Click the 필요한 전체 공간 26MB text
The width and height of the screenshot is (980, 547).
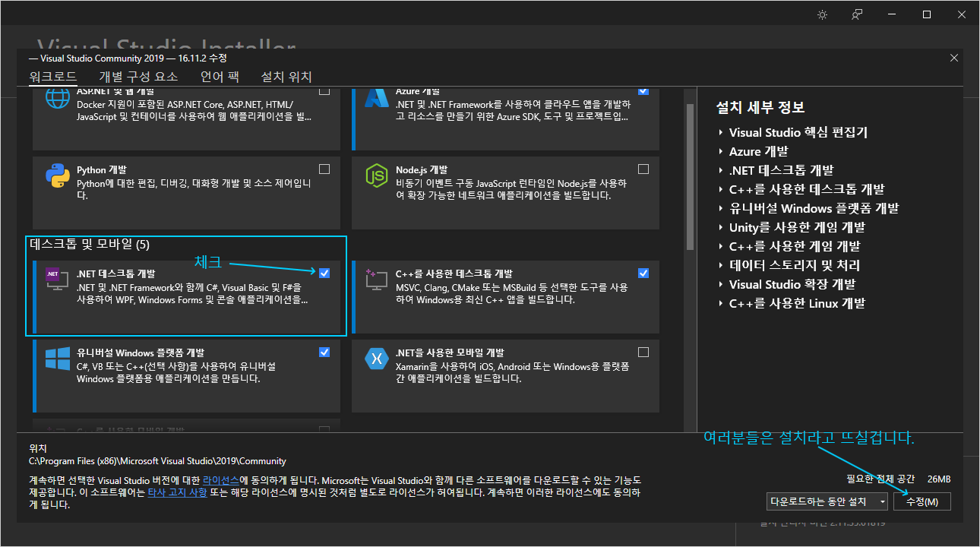click(898, 479)
